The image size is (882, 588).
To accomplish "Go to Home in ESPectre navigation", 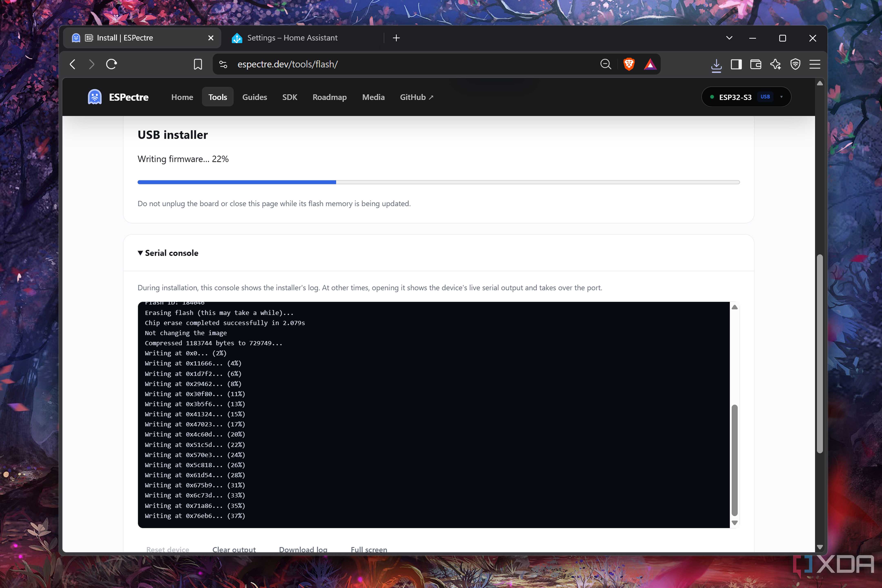I will pos(182,97).
